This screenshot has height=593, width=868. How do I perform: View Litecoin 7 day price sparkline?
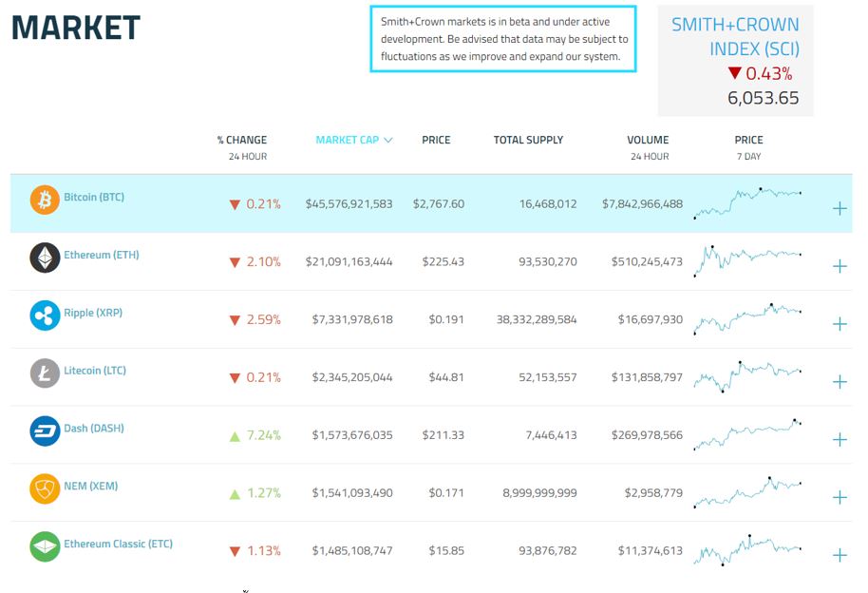[x=747, y=376]
